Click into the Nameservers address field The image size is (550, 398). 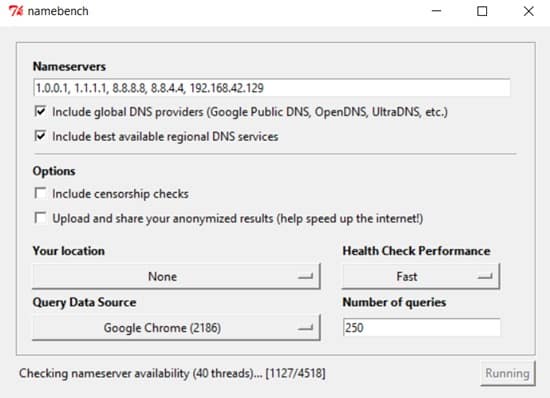click(272, 88)
